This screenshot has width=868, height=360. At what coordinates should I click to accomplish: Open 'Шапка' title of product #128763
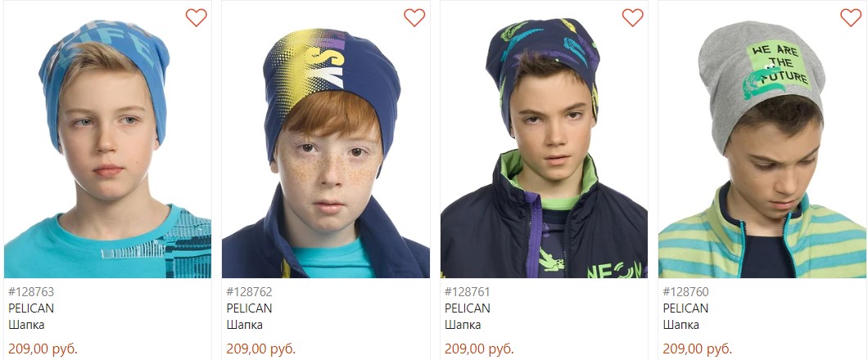[26, 325]
